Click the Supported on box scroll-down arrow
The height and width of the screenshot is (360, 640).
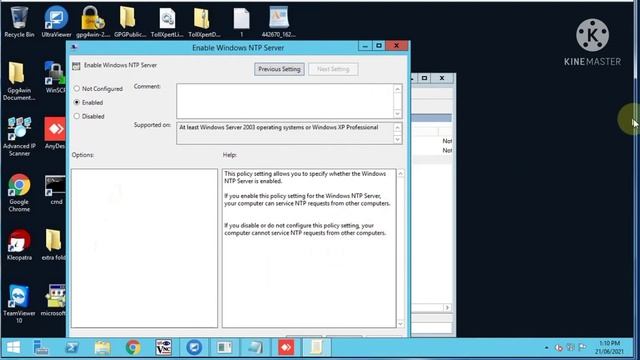(x=398, y=140)
